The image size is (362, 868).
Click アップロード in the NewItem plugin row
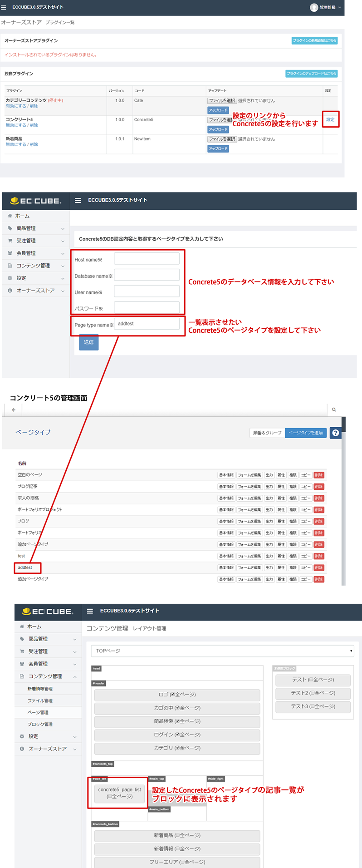(218, 148)
